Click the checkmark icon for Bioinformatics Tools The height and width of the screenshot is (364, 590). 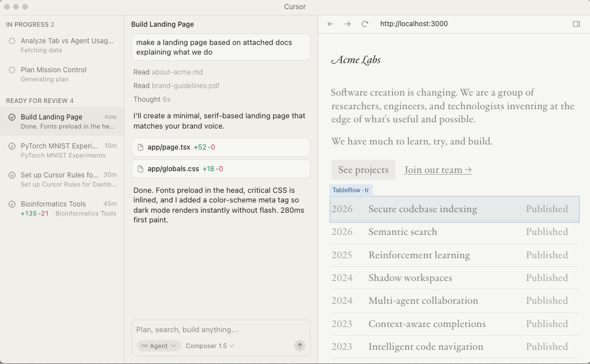[12, 204]
